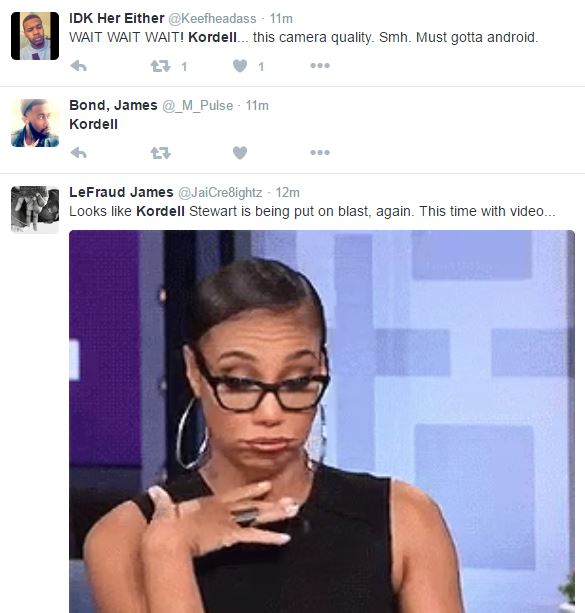Open Bond, James profile avatar

pyautogui.click(x=35, y=123)
